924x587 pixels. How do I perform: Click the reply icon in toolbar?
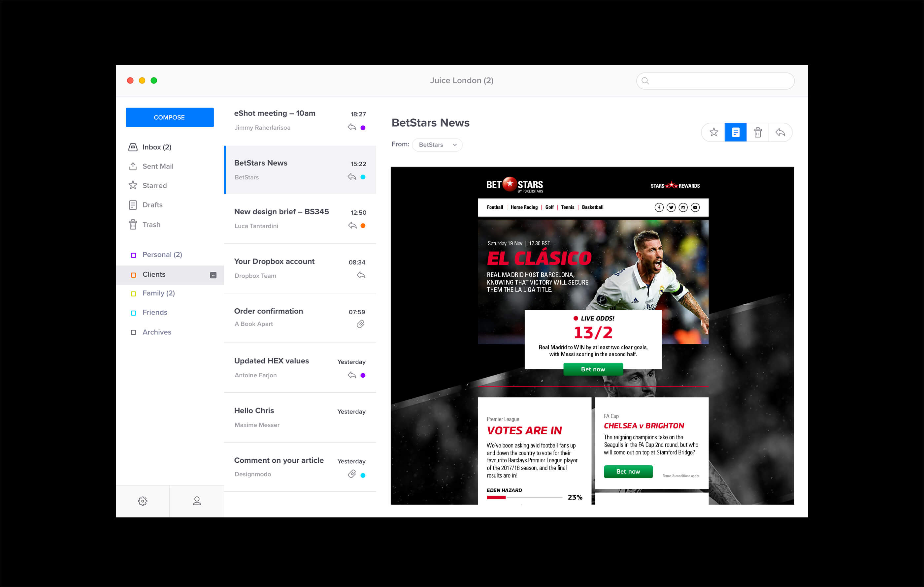pyautogui.click(x=780, y=133)
